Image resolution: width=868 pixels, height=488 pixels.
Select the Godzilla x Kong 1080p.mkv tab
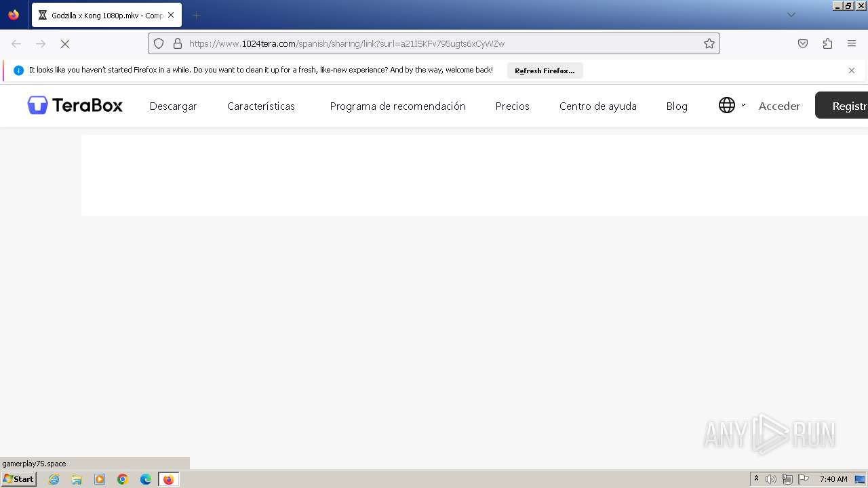[106, 15]
